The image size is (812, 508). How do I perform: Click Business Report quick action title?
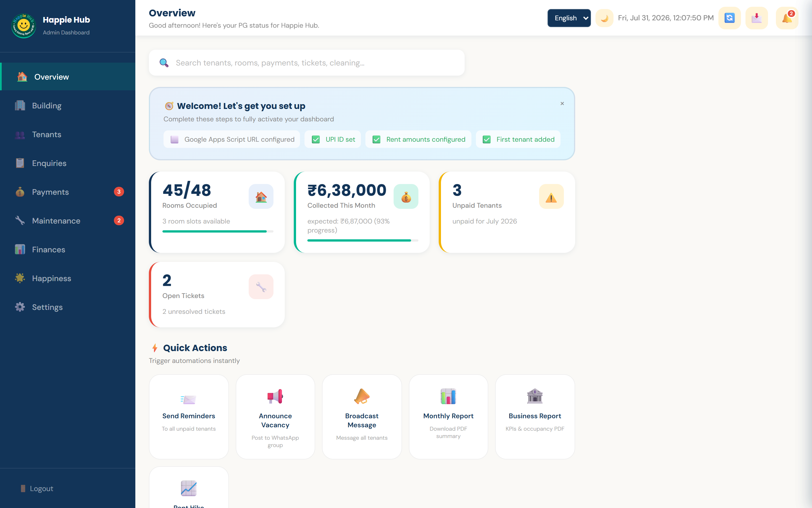535,416
